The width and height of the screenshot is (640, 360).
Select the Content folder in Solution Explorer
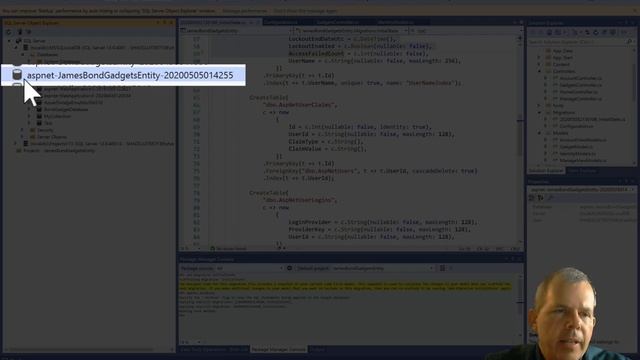tap(561, 64)
